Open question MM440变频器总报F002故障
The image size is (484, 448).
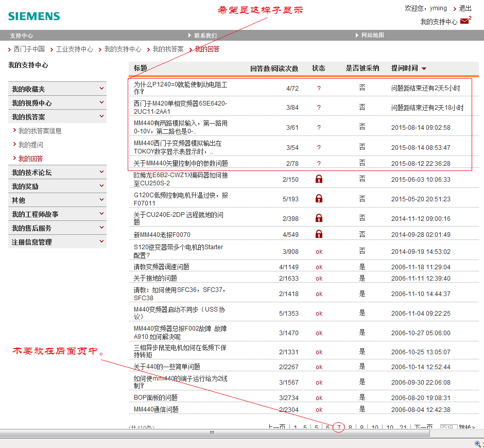pos(180,333)
